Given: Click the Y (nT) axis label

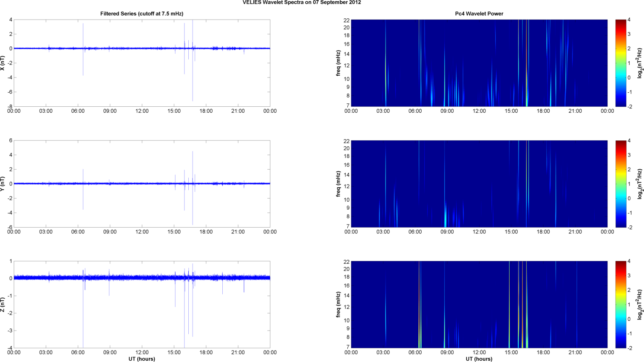Looking at the screenshot, I should [3, 184].
